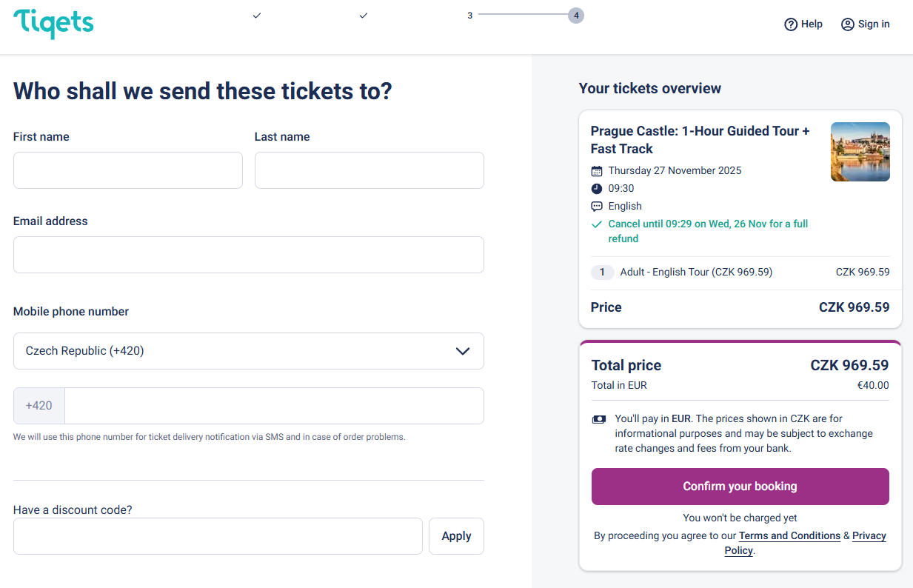The width and height of the screenshot is (913, 588).
Task: Return to the first completed checkout step
Action: coord(257,16)
